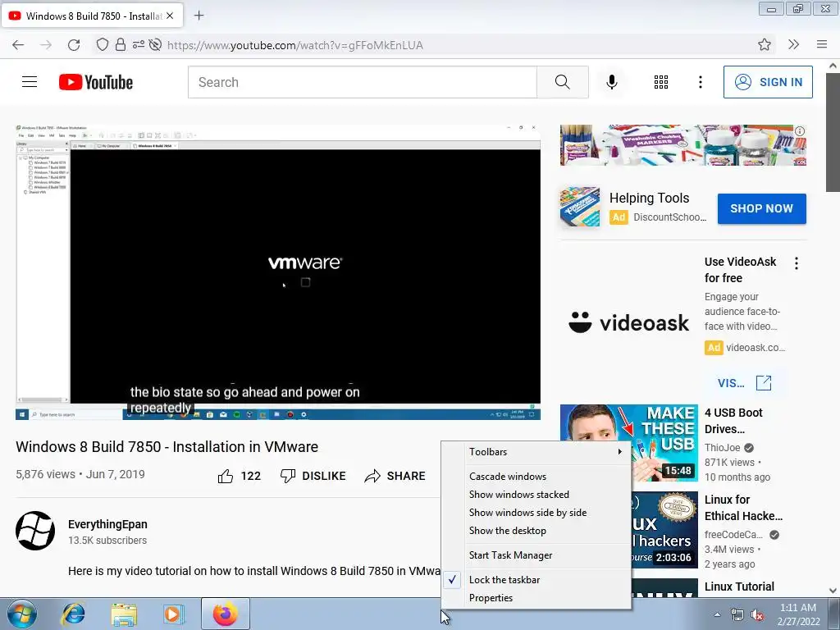Select Cascade windows from context menu
Viewport: 840px width, 630px height.
tap(536, 477)
